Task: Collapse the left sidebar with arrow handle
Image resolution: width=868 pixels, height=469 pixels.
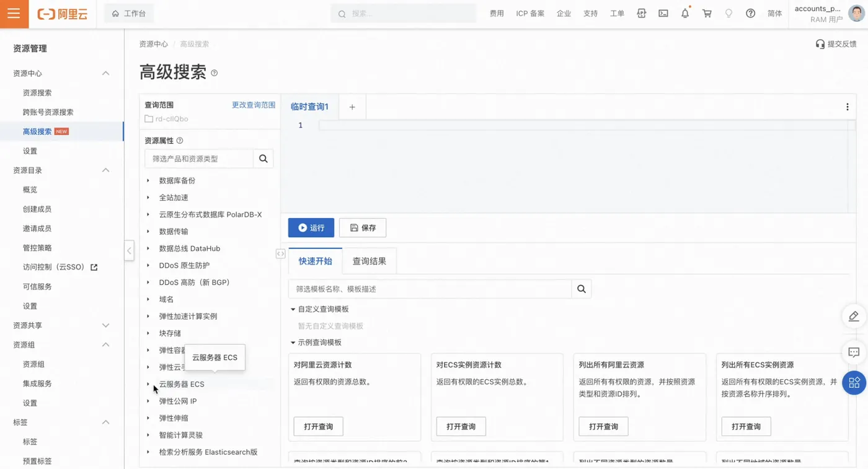Action: [129, 250]
